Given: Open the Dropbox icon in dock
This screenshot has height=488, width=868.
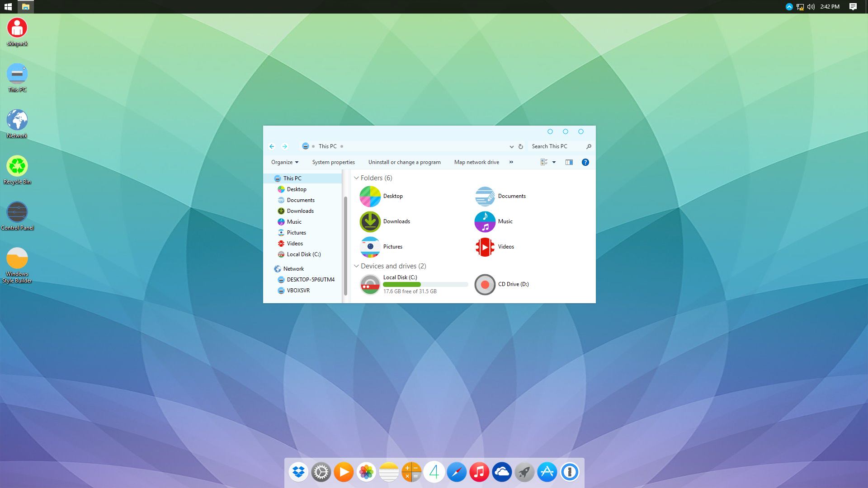Looking at the screenshot, I should click(x=298, y=472).
